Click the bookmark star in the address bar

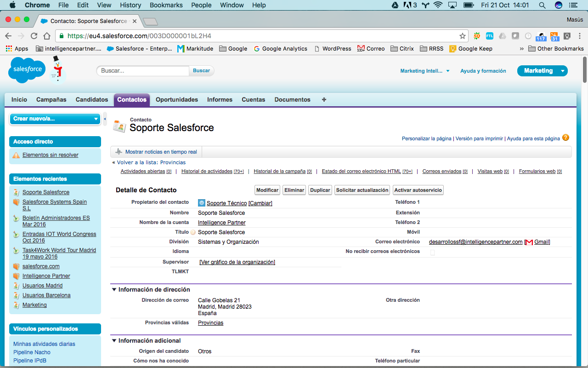pos(463,36)
